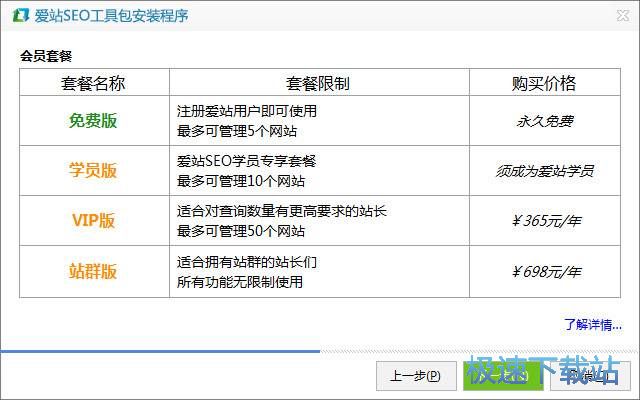The image size is (640, 400).
Task: Close the 爱站SEO工具包 installer window
Action: [x=623, y=16]
